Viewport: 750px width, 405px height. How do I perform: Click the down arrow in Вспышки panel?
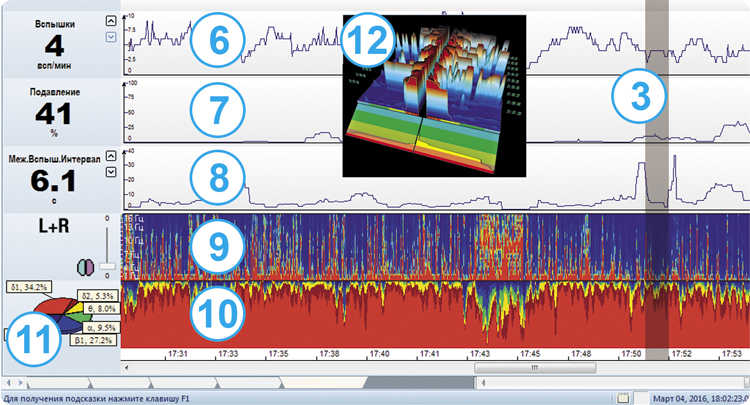[x=110, y=37]
